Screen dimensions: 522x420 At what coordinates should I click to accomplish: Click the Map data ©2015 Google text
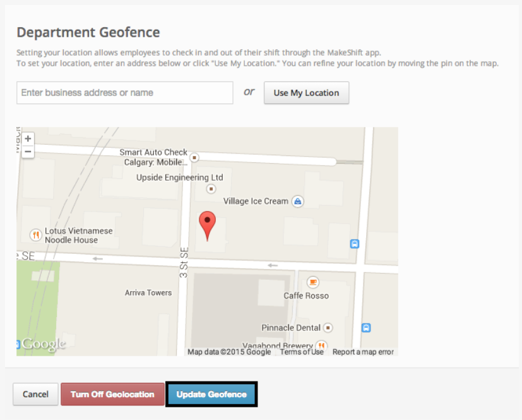click(229, 352)
